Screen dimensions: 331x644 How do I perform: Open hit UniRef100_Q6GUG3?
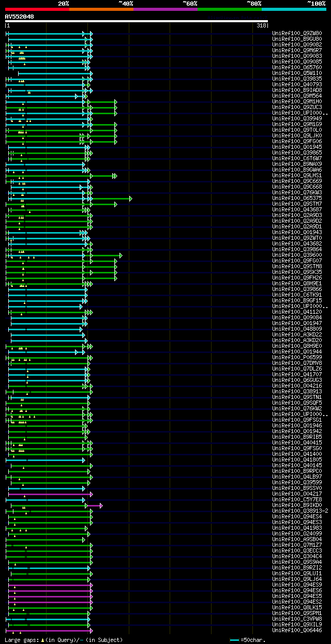pos(297,380)
